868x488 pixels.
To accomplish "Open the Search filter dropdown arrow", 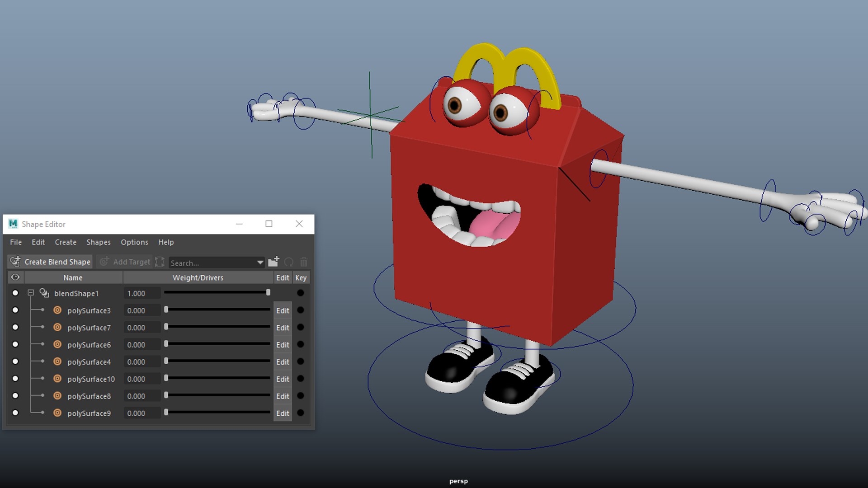I will click(260, 263).
